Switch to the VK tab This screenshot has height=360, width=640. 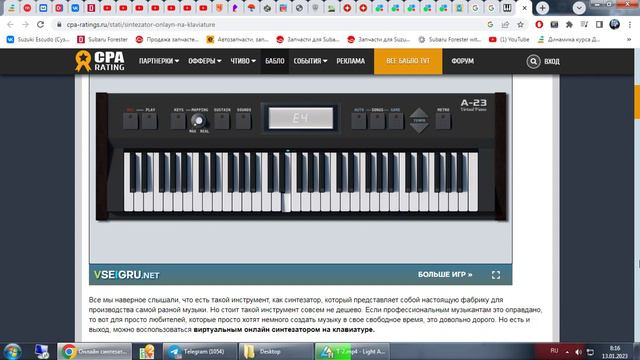pos(75,8)
